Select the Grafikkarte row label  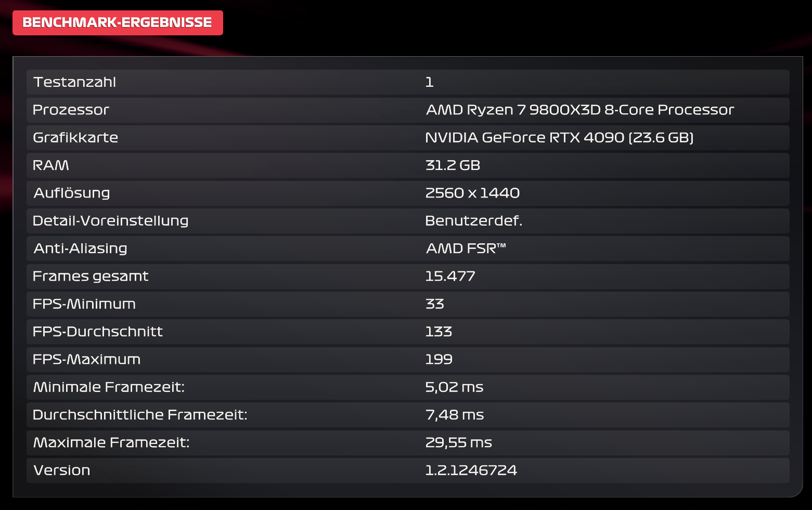pyautogui.click(x=75, y=138)
